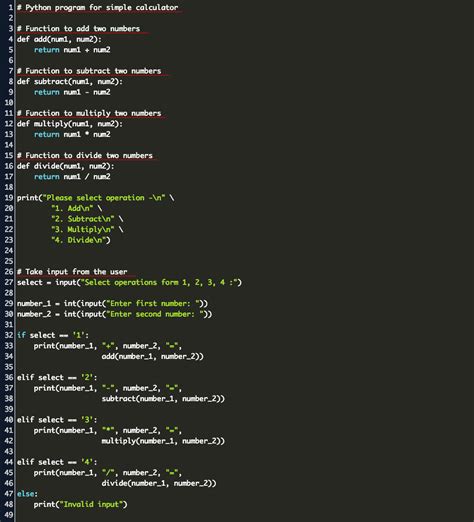
Task: Click "divide(number_1, number_2))" call
Action: pyautogui.click(x=159, y=484)
